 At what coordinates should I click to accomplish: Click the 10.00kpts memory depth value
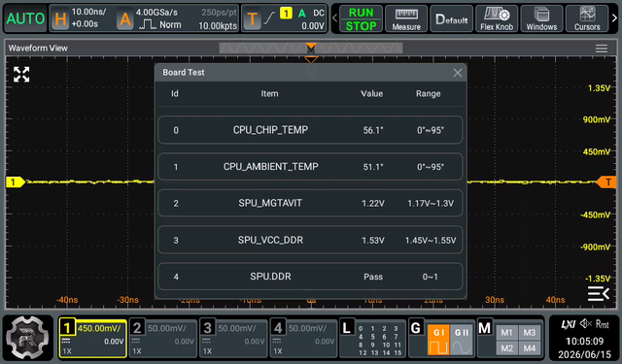pos(218,26)
